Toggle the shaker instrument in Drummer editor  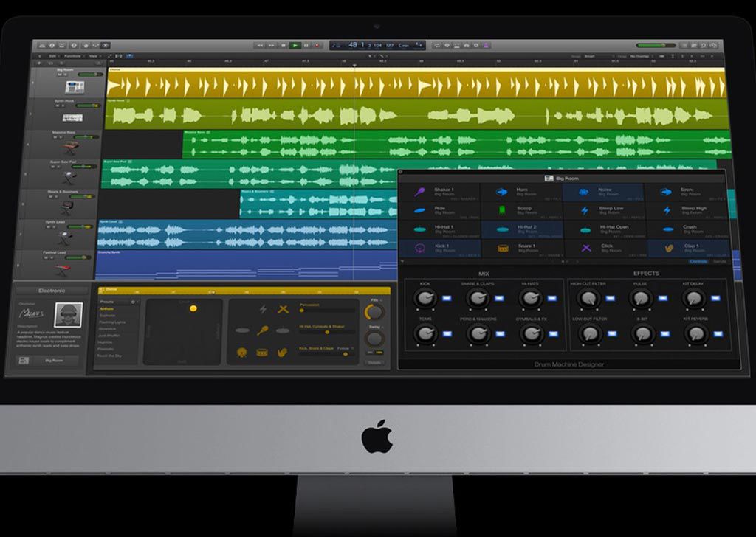pos(263,330)
